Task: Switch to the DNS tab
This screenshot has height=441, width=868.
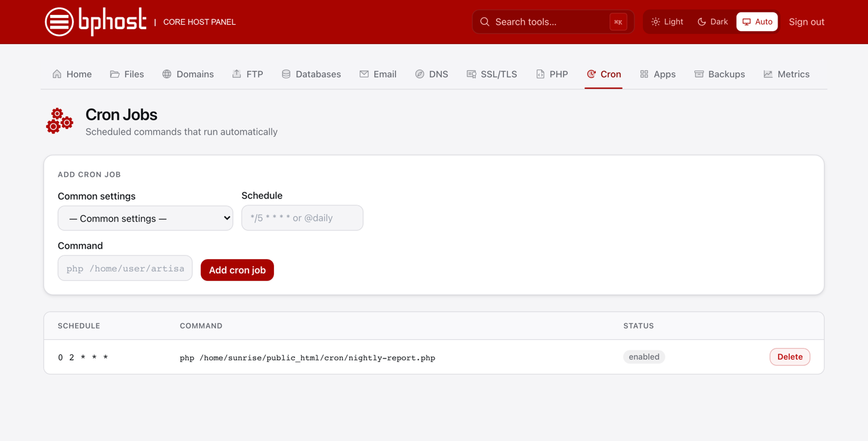Action: (432, 74)
